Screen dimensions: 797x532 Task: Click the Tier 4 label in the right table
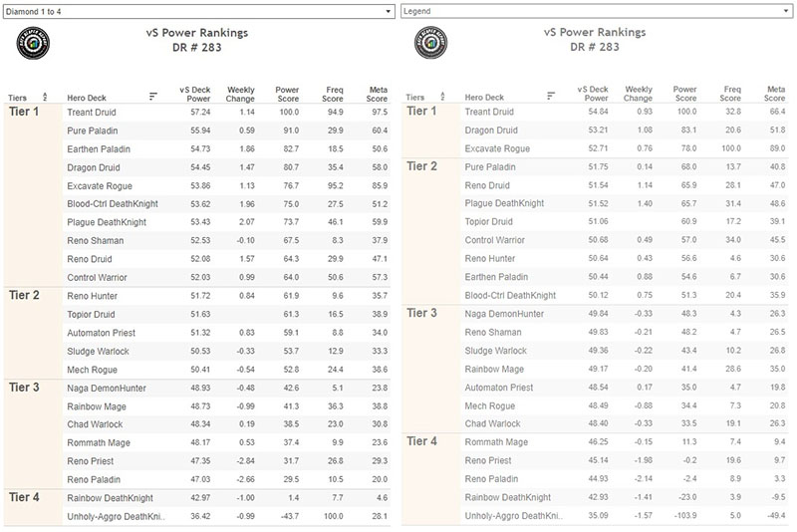click(x=421, y=441)
